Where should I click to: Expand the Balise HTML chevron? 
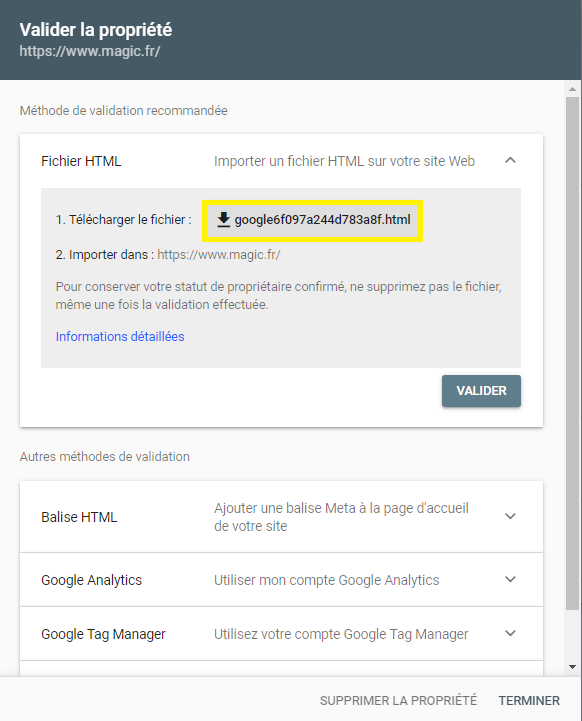510,516
